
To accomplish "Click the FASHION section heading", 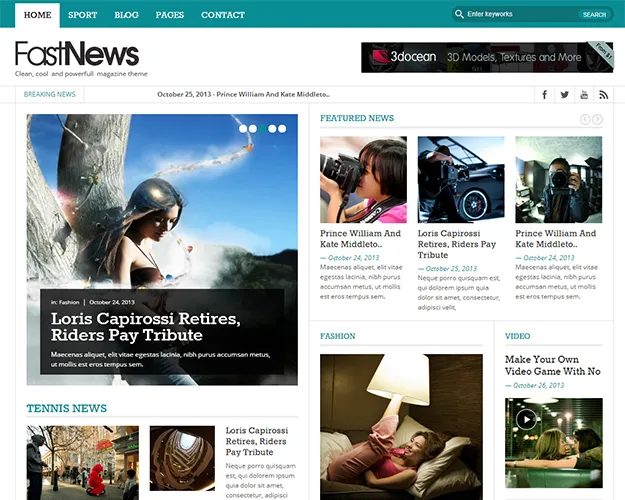I will coord(338,336).
